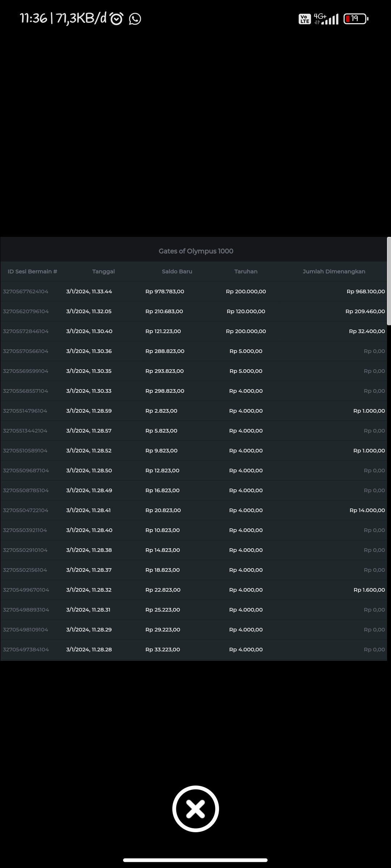Tap the alarm clock icon in status bar
The image size is (391, 868).
tap(116, 19)
